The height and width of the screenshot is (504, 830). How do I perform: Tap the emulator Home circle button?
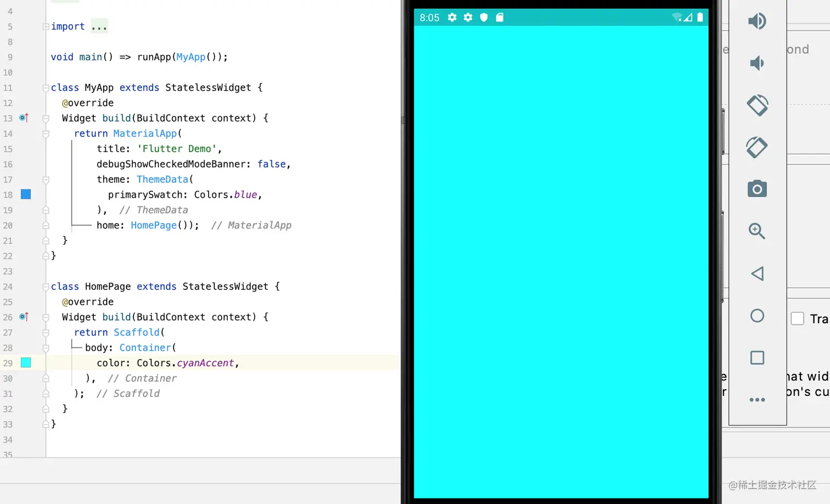pyautogui.click(x=757, y=316)
